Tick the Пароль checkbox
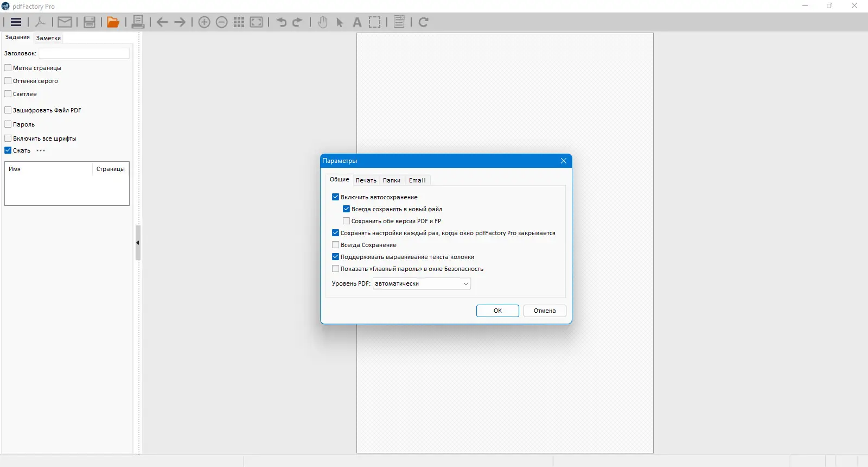 point(8,124)
